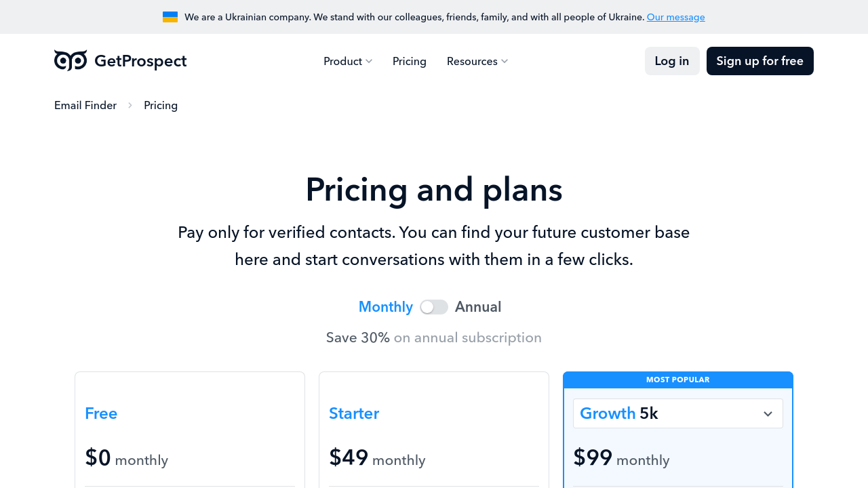The width and height of the screenshot is (868, 488).
Task: Toggle the Monthly/Annual billing switch
Action: 434,307
